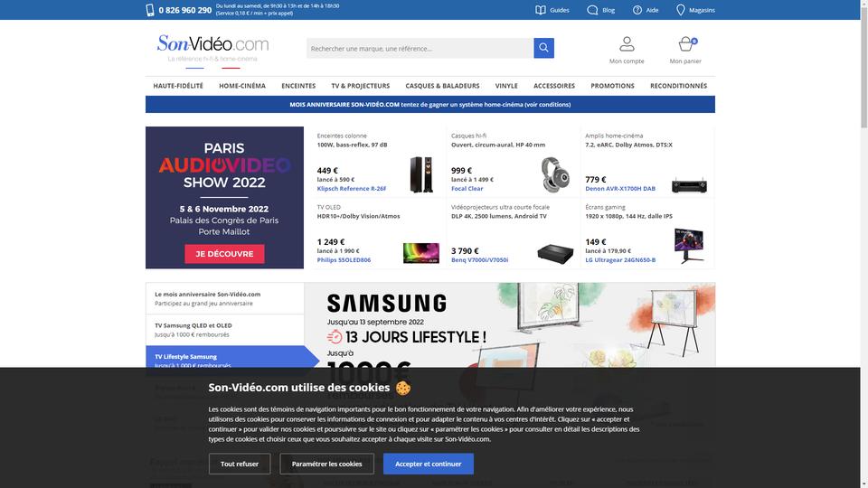Click Vidéoprojecteurs ultra courte focale label
Image resolution: width=868 pixels, height=488 pixels.
500,207
